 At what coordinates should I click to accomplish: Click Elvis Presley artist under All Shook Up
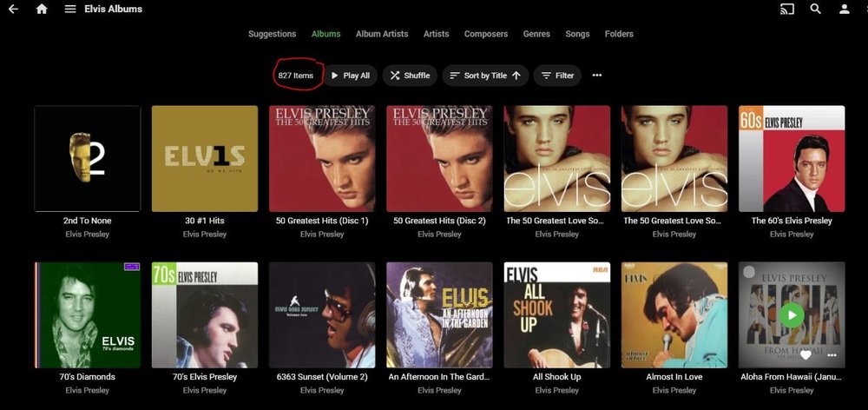[557, 391]
